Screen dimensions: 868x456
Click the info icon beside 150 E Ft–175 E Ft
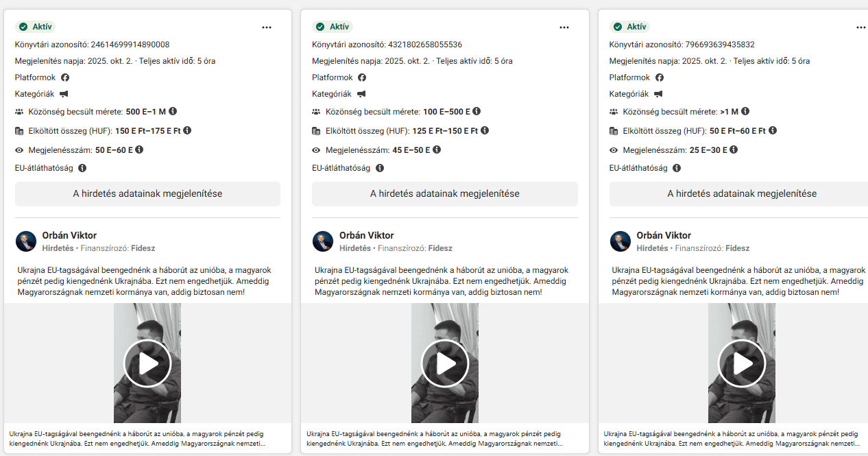(187, 130)
